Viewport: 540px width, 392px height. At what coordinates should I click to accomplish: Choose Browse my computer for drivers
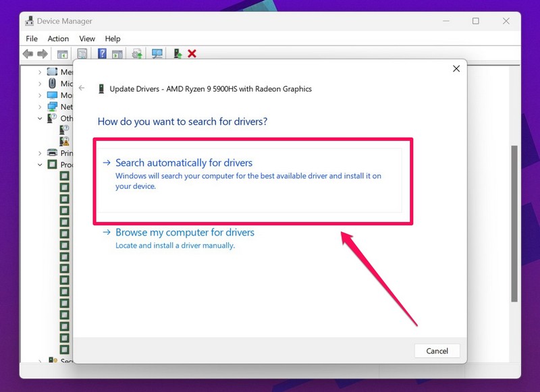tap(184, 232)
